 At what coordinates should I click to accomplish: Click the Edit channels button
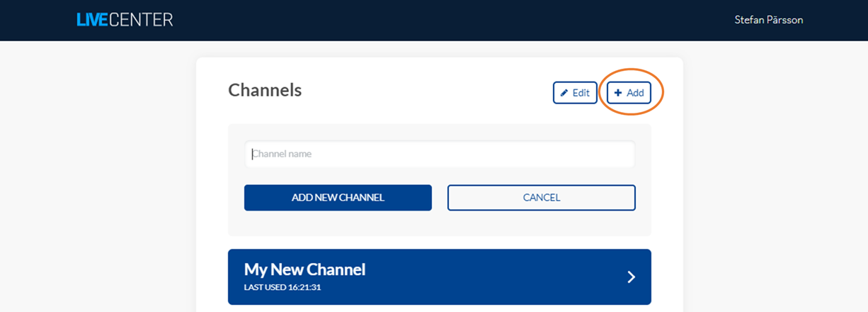pyautogui.click(x=575, y=93)
